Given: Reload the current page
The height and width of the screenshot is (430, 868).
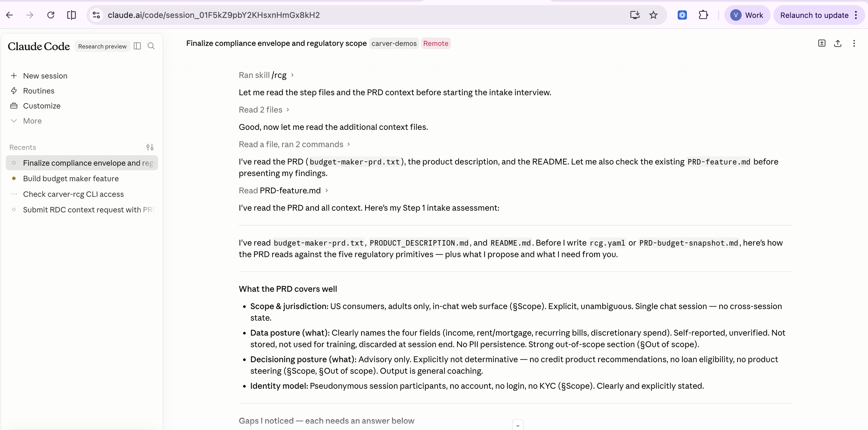Looking at the screenshot, I should 50,15.
